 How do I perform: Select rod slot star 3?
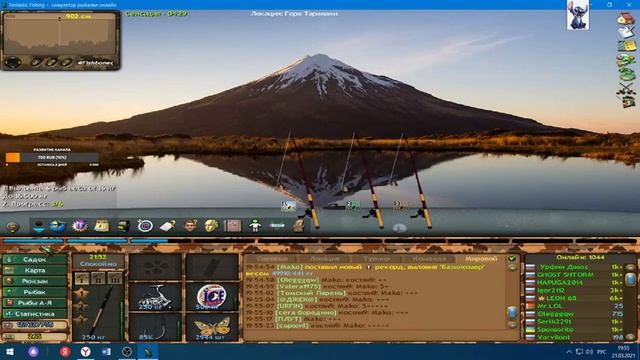click(81, 320)
